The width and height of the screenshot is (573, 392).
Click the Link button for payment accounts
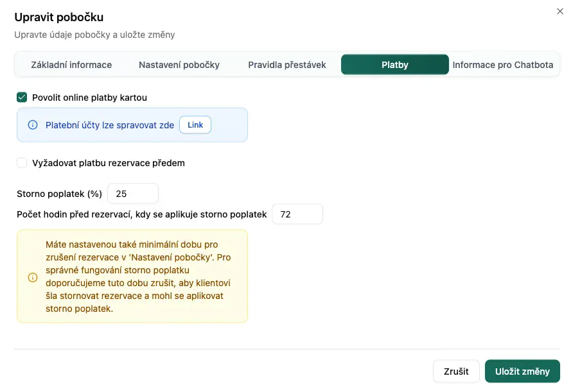(x=195, y=125)
